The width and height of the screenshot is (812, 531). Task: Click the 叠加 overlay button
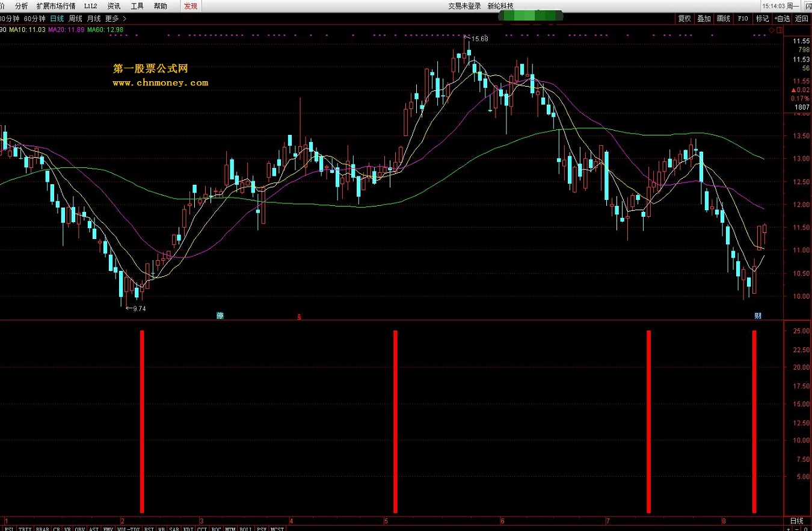coord(704,19)
